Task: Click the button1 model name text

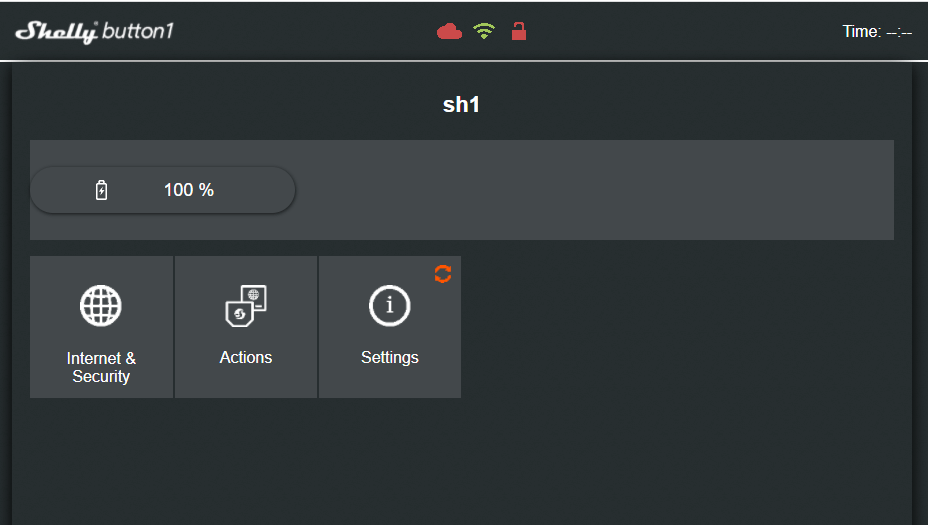Action: coord(139,32)
